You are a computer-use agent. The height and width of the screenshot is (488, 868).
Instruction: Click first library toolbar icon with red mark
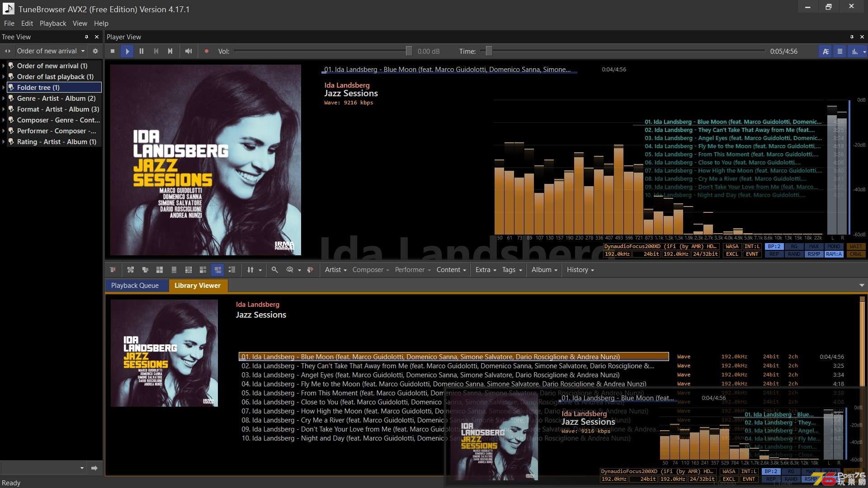click(113, 270)
